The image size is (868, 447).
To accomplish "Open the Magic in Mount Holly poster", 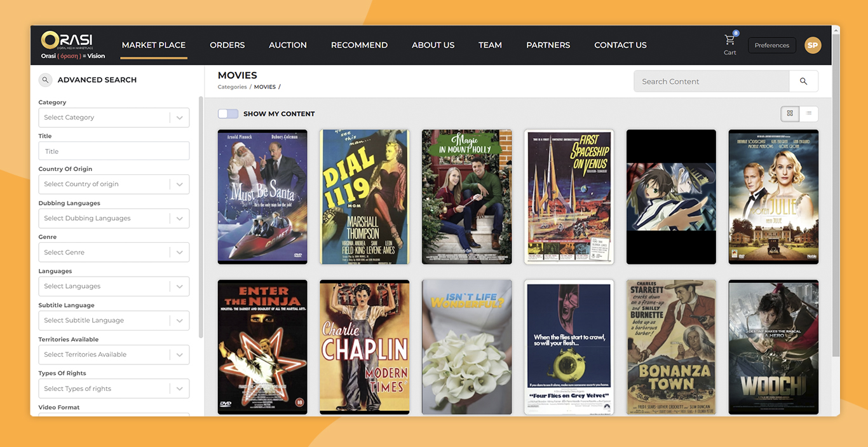I will 467,197.
